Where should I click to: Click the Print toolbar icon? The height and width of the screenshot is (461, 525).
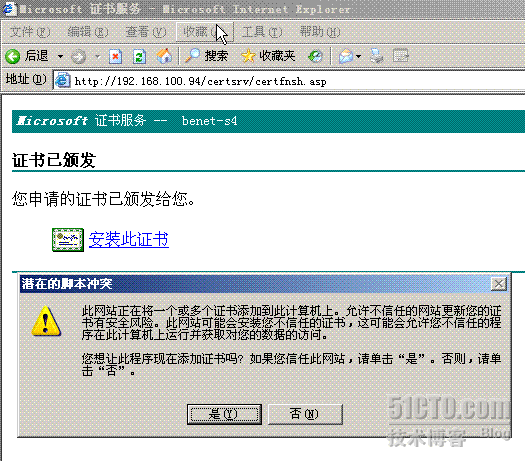click(377, 56)
